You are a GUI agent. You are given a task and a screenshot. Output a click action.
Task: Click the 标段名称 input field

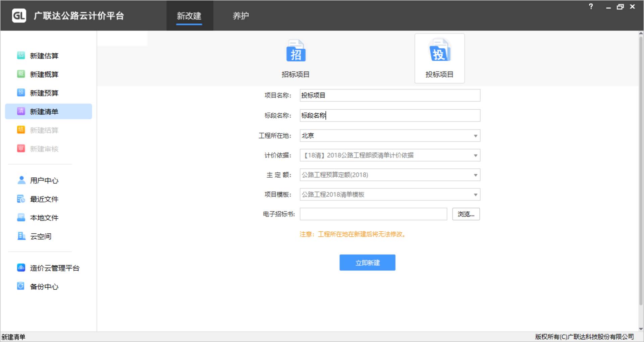[390, 115]
